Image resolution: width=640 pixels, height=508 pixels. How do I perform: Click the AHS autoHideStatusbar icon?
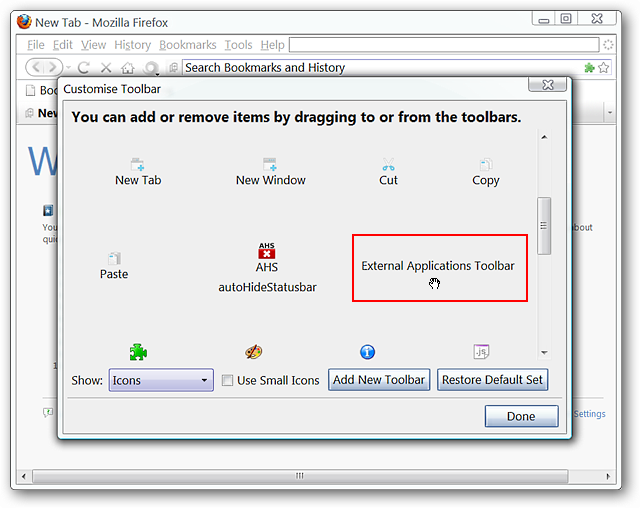point(267,251)
